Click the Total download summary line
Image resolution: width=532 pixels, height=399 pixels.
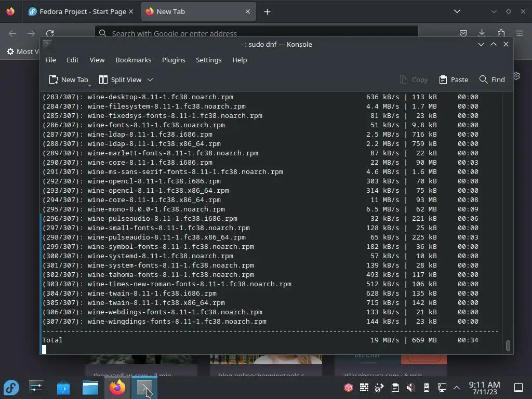coord(260,340)
